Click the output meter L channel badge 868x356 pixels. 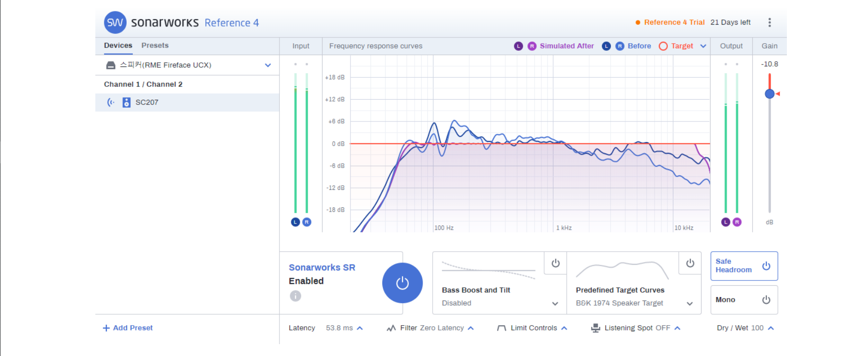726,222
